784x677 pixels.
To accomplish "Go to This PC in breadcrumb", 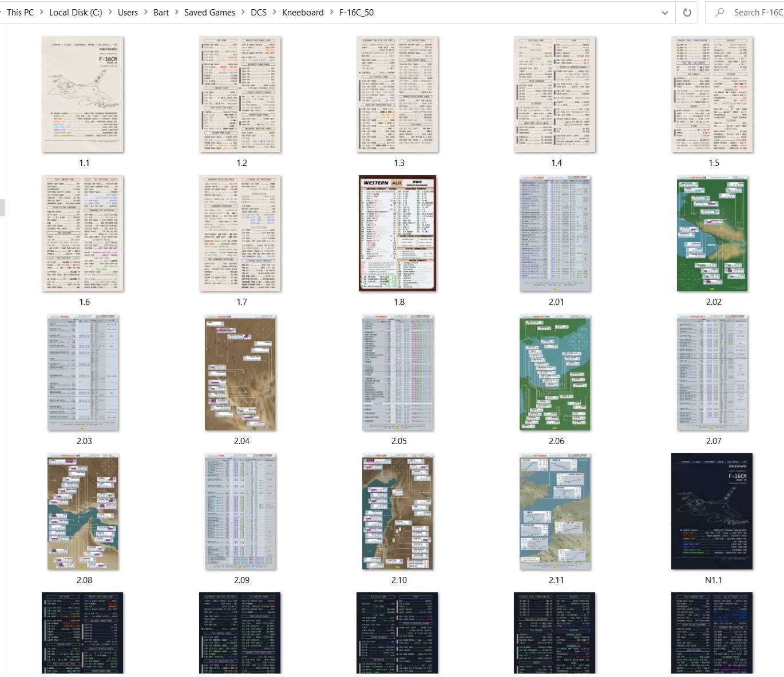I will point(20,12).
